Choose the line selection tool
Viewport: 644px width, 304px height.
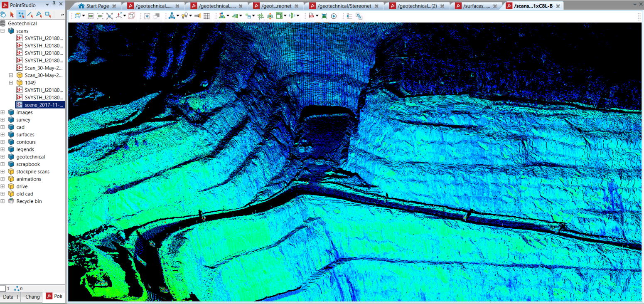click(x=30, y=15)
